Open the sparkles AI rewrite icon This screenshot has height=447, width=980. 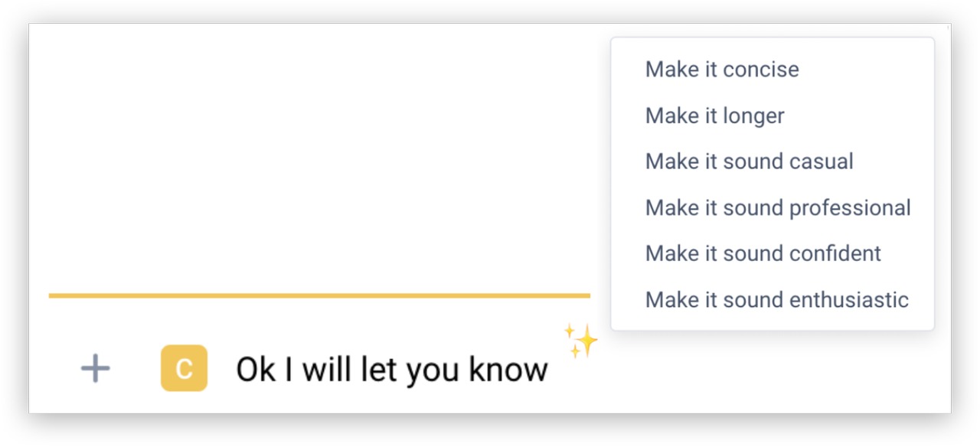[x=581, y=341]
